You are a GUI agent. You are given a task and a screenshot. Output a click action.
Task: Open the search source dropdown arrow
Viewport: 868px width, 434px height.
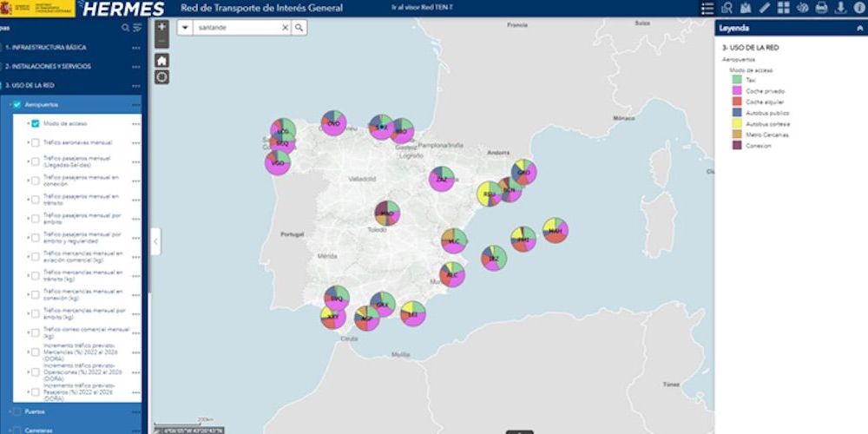tap(186, 28)
